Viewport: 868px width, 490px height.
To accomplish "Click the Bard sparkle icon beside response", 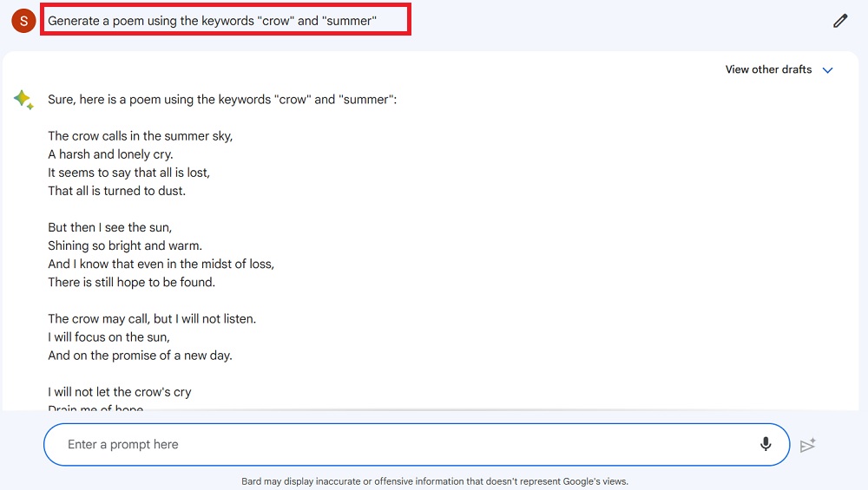I will [x=23, y=100].
